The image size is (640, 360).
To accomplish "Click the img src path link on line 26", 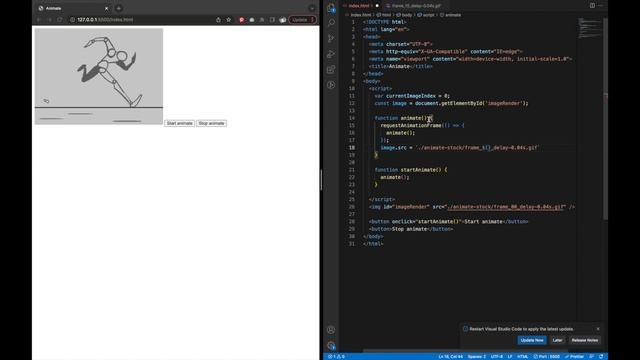I will tap(506, 207).
